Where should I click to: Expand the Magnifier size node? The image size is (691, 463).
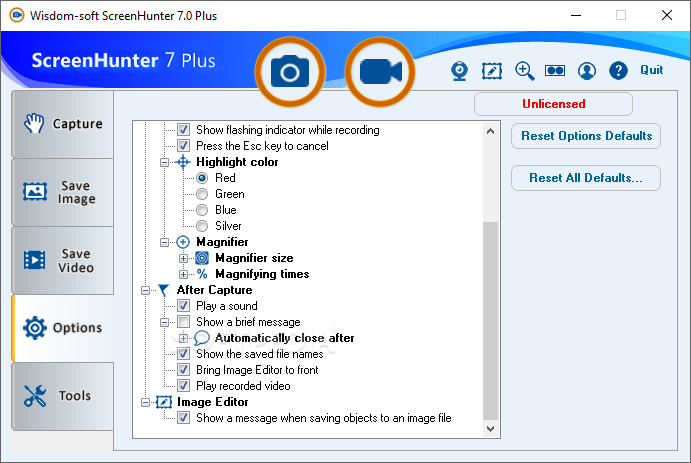[183, 258]
